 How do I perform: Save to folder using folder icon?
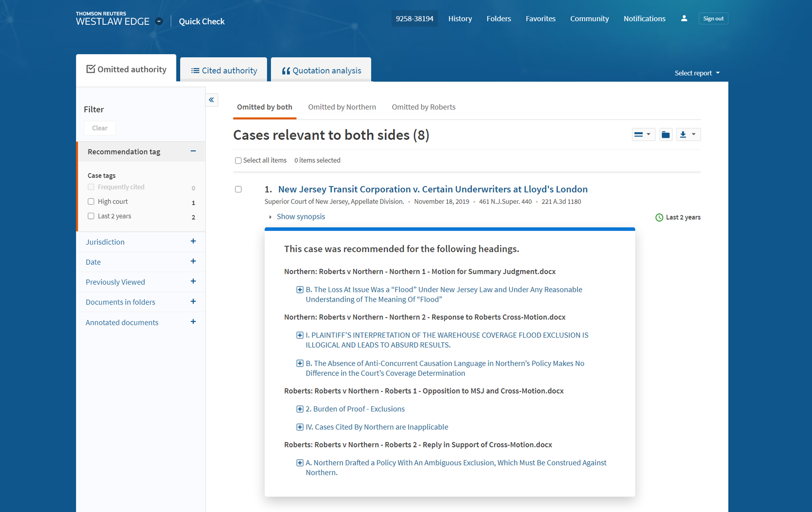coord(665,135)
